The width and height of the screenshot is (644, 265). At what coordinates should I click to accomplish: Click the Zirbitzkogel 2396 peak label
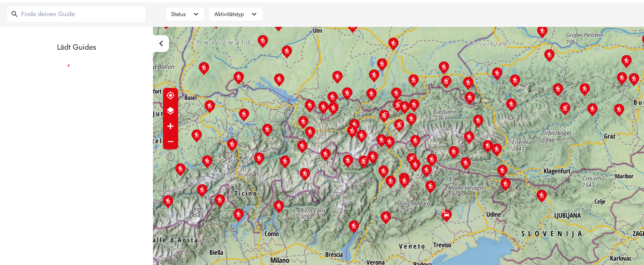[556, 137]
